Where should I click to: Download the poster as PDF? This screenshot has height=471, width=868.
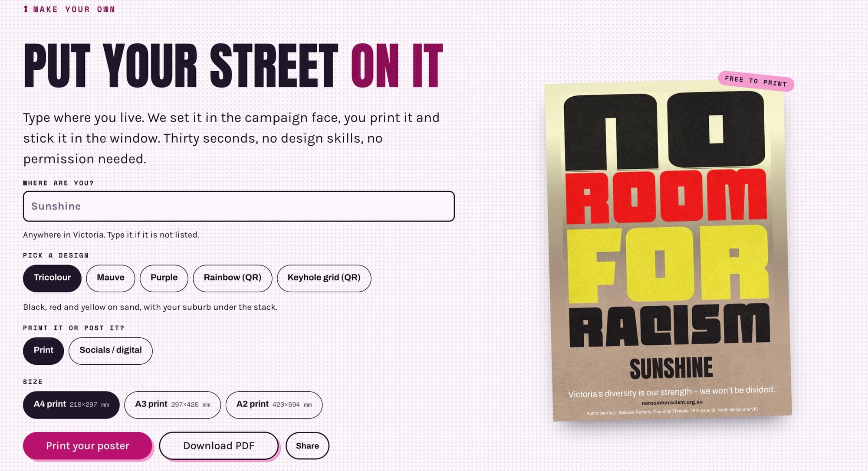coord(219,446)
